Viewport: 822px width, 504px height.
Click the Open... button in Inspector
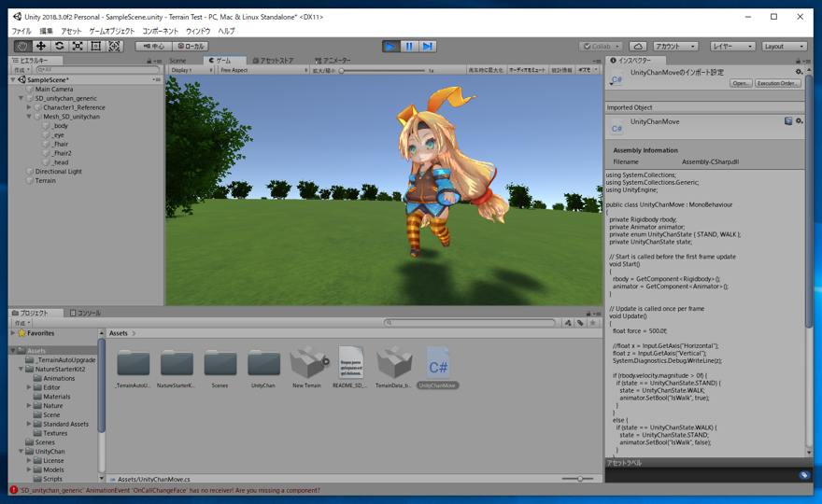[x=741, y=83]
